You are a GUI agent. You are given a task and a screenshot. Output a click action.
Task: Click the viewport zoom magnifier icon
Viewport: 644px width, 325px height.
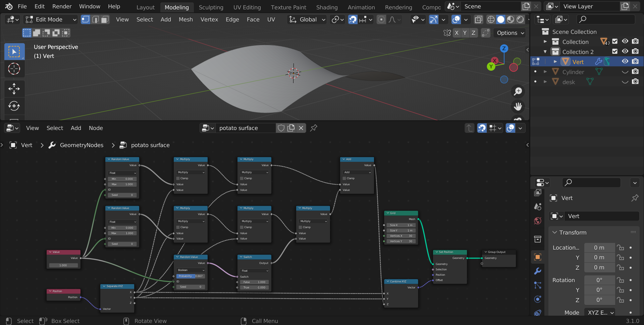pos(518,91)
